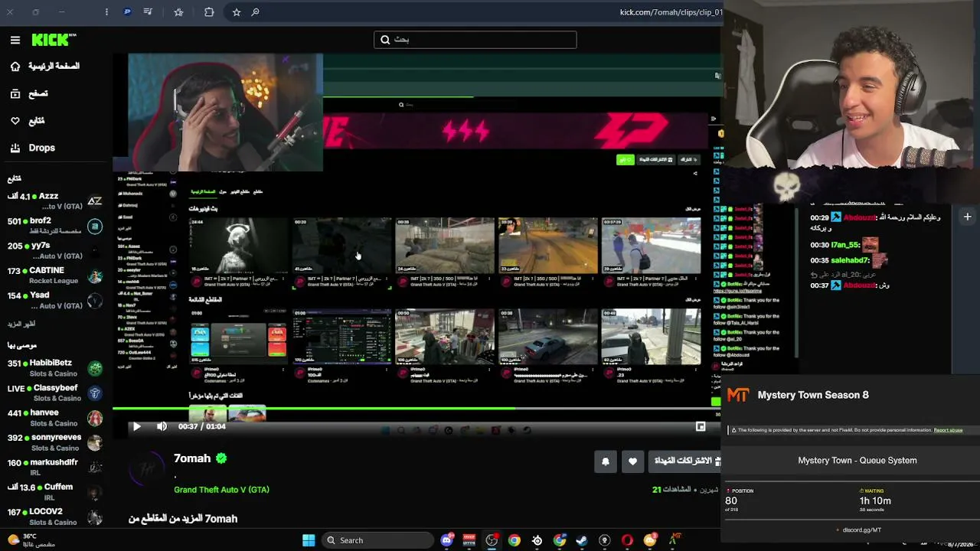This screenshot has height=551, width=980.
Task: Toggle the clip player fullscreen icon
Action: point(701,426)
